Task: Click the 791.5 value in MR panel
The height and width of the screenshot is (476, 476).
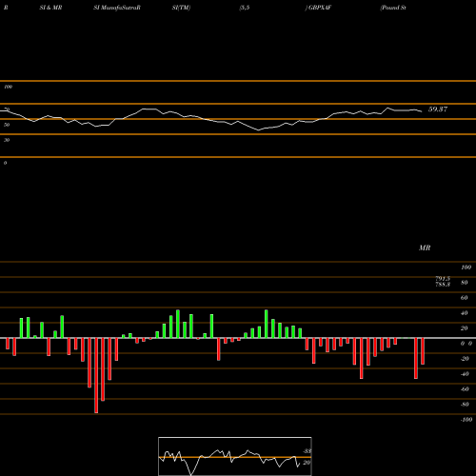Action: point(443,279)
